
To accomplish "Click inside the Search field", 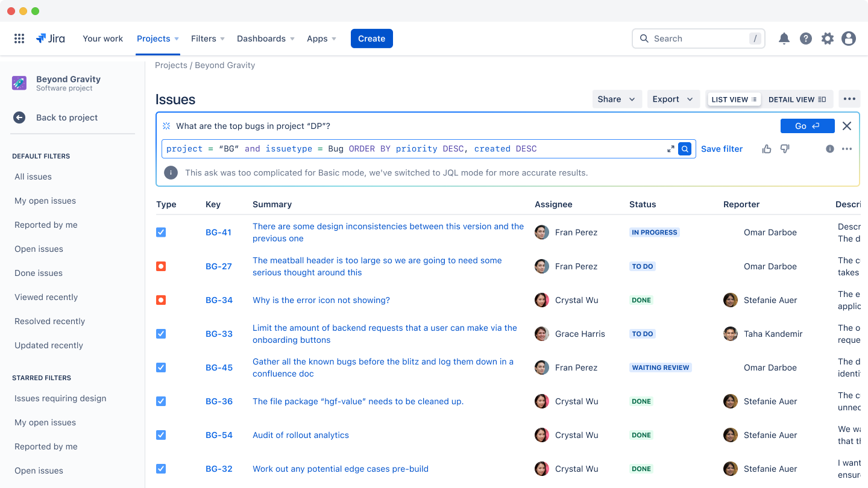I will point(693,38).
